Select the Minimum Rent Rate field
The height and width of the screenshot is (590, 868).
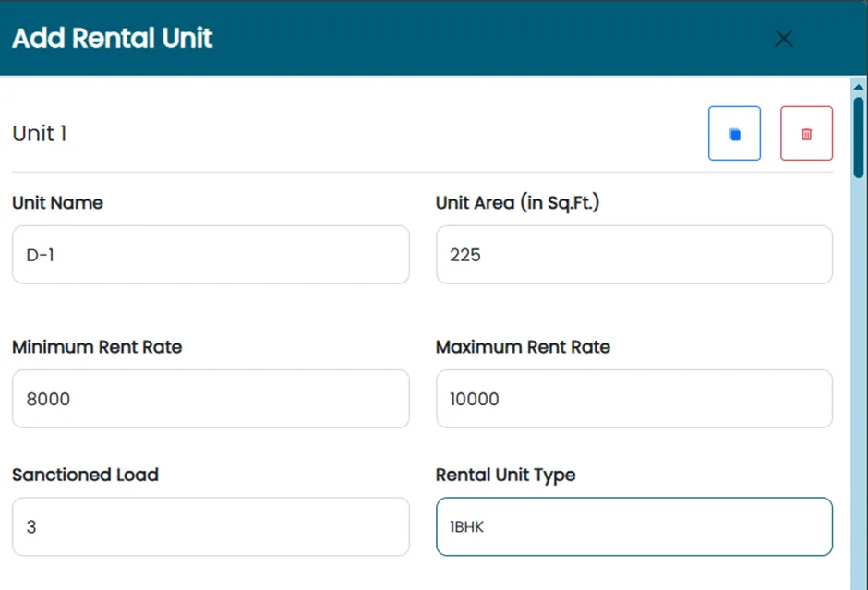211,399
